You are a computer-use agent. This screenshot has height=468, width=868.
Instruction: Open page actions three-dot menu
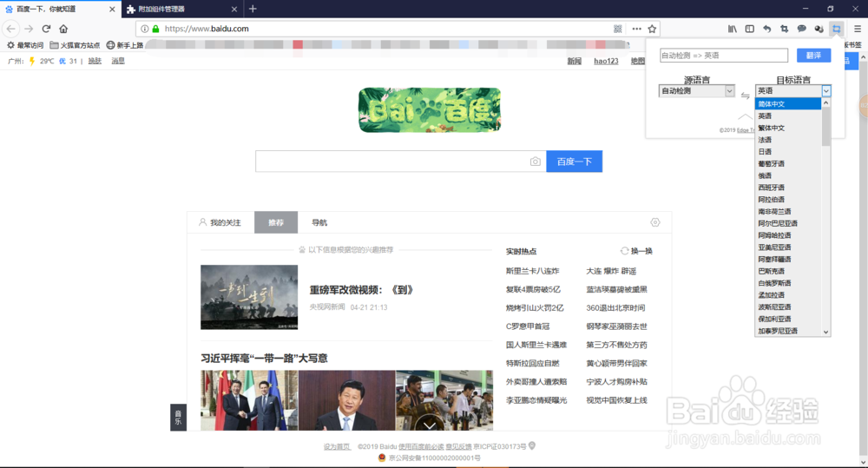[x=636, y=29]
